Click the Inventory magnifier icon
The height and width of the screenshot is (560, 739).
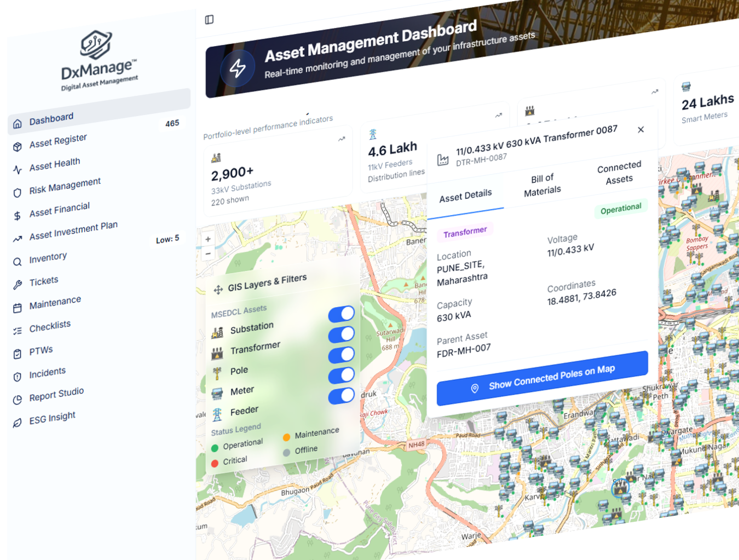(x=18, y=262)
